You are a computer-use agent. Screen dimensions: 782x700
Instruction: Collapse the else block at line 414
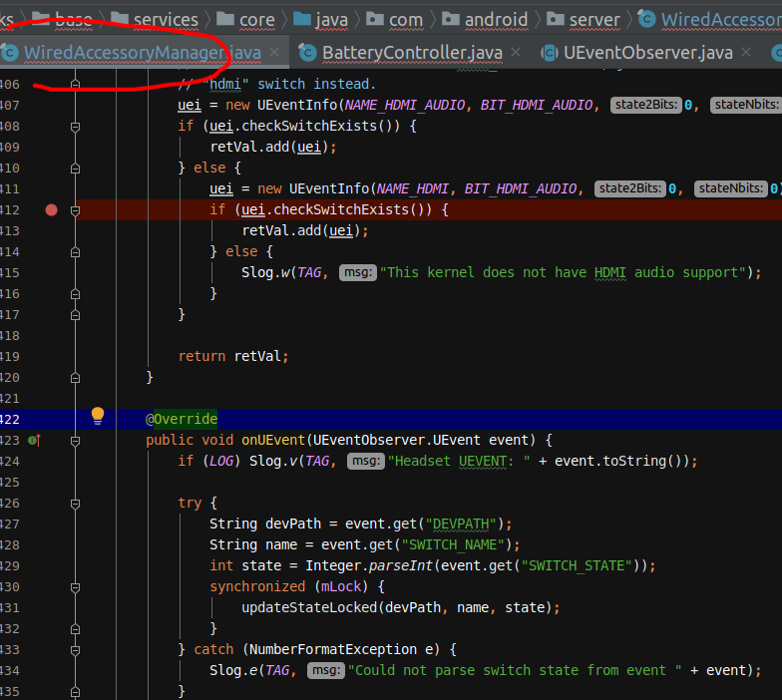click(x=76, y=252)
